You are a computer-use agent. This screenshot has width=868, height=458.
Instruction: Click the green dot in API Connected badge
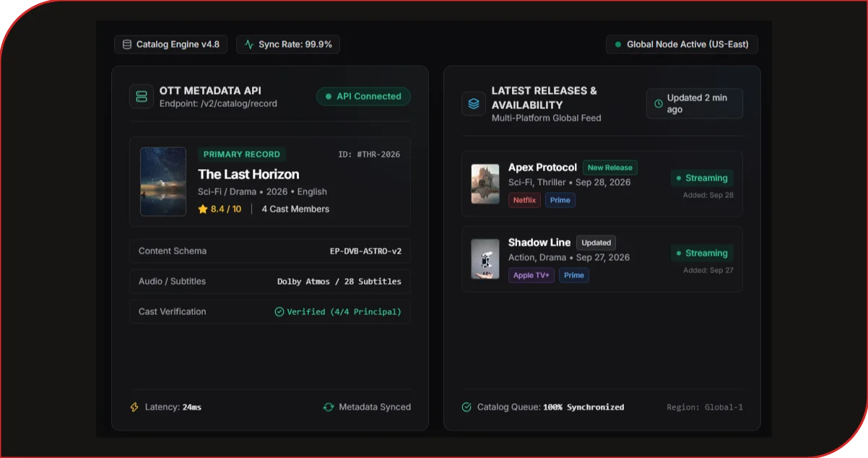click(329, 97)
